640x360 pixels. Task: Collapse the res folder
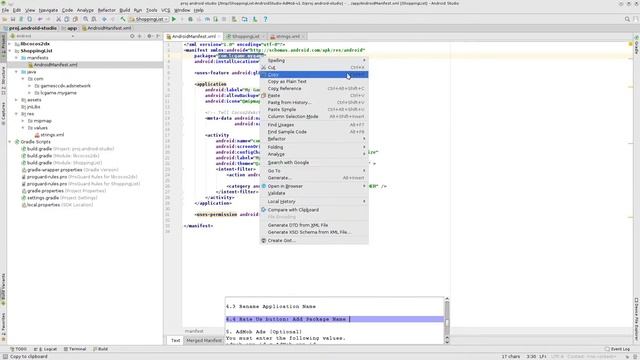[x=16, y=114]
